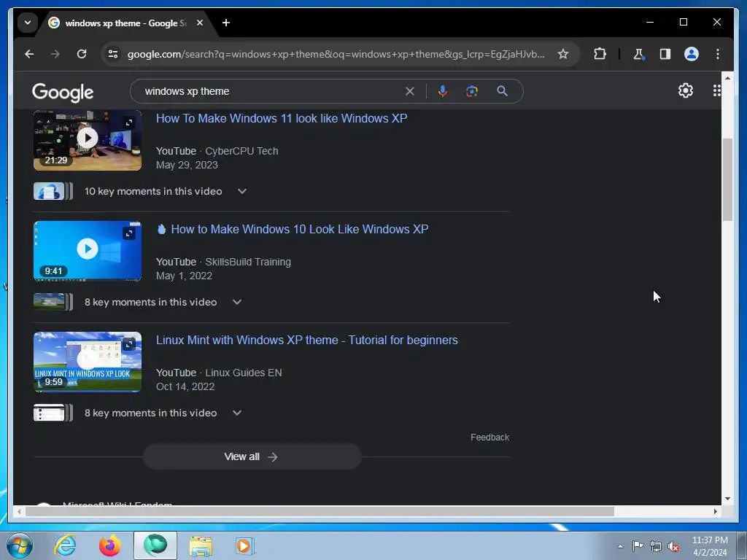Open the Chrome three-dot menu
Image resolution: width=747 pixels, height=560 pixels.
718,54
